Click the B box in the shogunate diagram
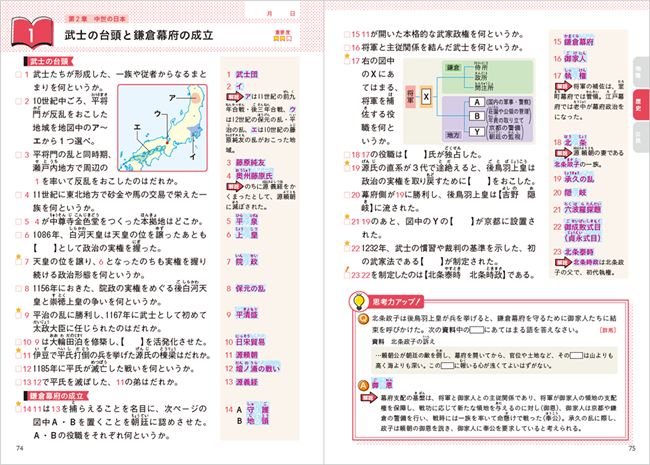Image resolution: width=650 pixels, height=465 pixels. coord(477,116)
